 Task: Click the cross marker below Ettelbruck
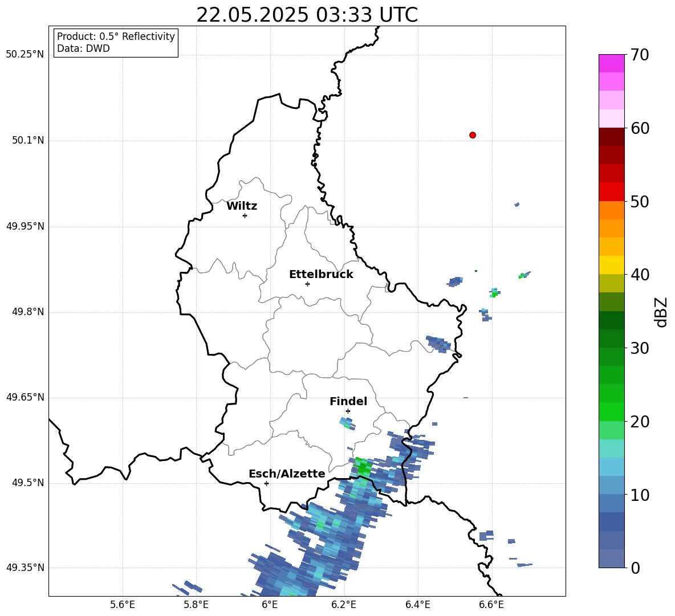307,284
